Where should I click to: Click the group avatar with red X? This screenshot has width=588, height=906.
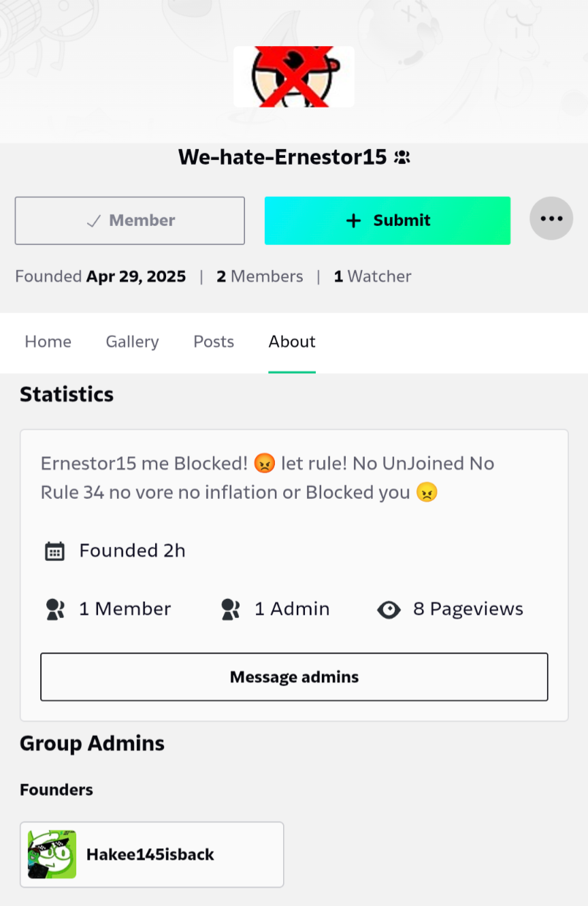coord(294,76)
